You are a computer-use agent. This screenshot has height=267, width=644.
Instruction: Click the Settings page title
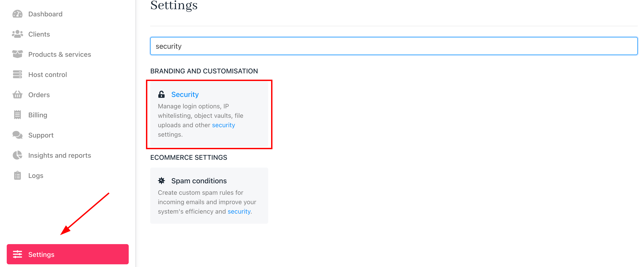(174, 6)
